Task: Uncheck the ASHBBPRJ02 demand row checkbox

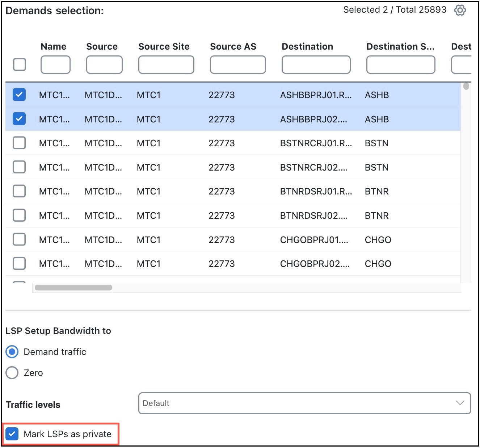Action: (19, 118)
